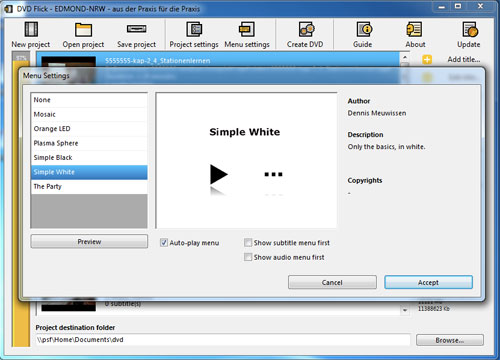Click the Project destination folder path field
500x360 pixels.
[223, 340]
